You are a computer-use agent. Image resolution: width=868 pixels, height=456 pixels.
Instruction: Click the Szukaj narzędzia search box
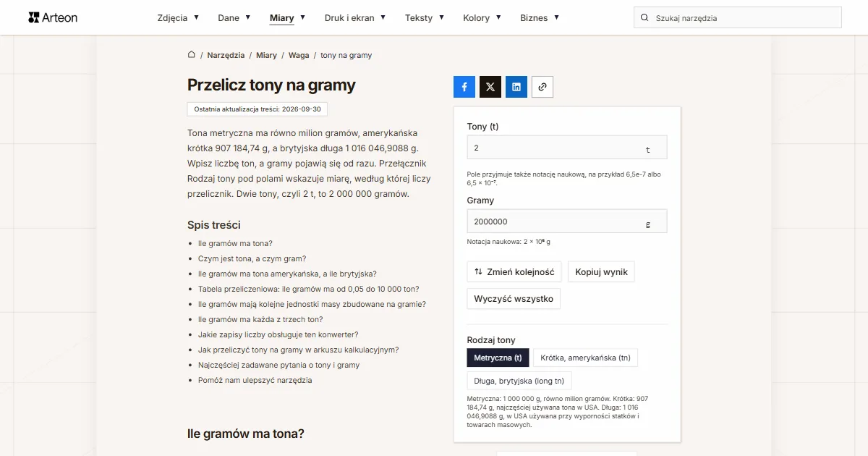pos(738,18)
